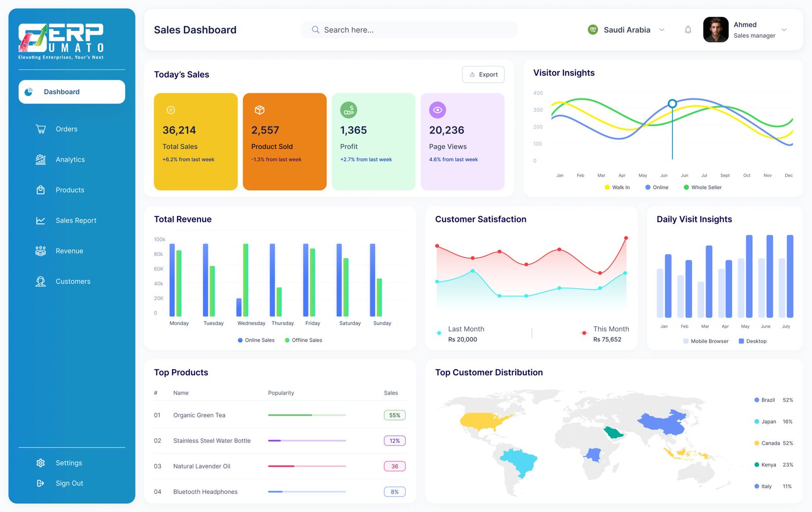
Task: Click the Settings gear icon
Action: tap(41, 463)
